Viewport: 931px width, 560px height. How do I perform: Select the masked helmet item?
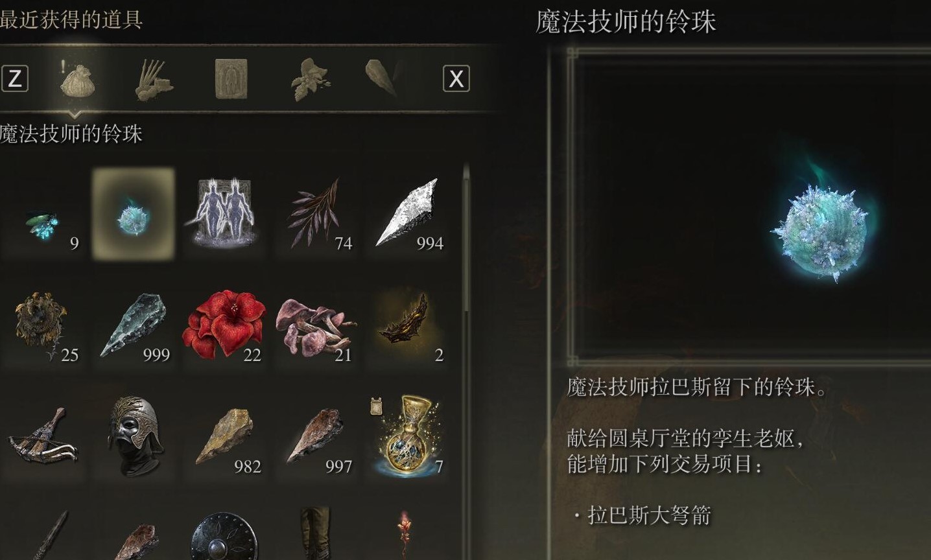[134, 437]
